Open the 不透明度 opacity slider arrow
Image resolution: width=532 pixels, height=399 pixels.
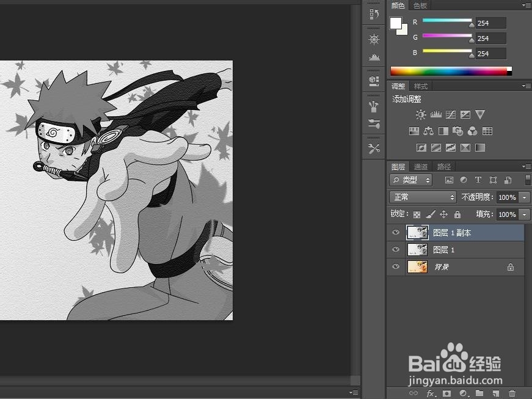point(525,197)
